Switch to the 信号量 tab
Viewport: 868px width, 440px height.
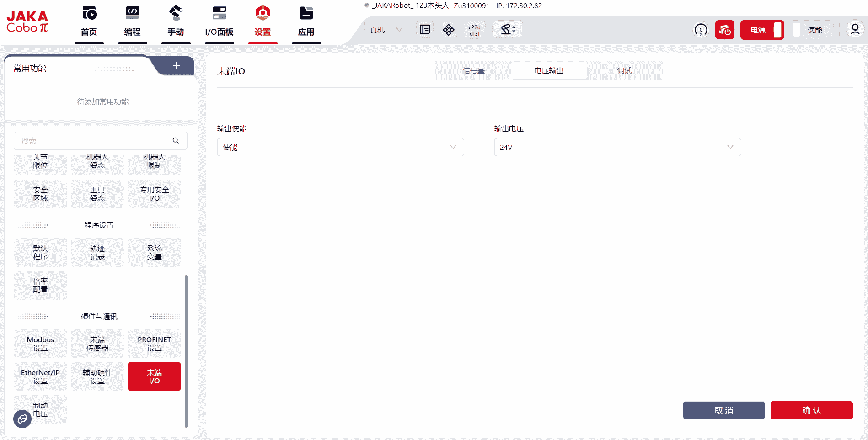click(473, 71)
